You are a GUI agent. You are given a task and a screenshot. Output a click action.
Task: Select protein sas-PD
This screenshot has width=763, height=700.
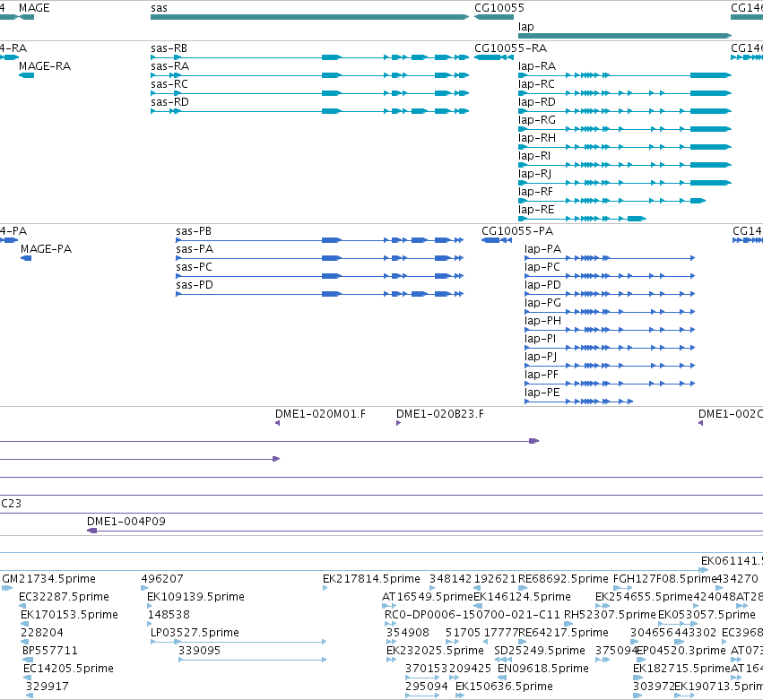320,294
